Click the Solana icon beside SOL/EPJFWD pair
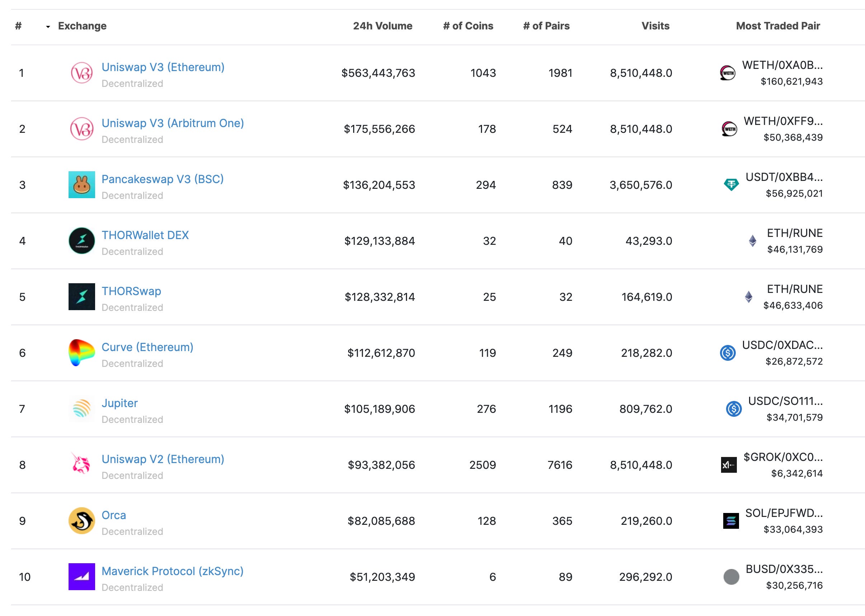Screen dimensions: 865x616 pos(730,521)
